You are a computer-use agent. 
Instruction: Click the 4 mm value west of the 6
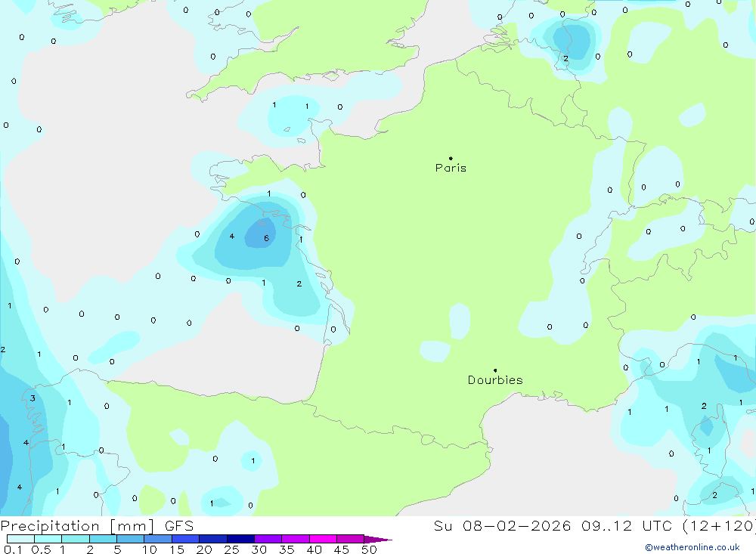pos(232,237)
